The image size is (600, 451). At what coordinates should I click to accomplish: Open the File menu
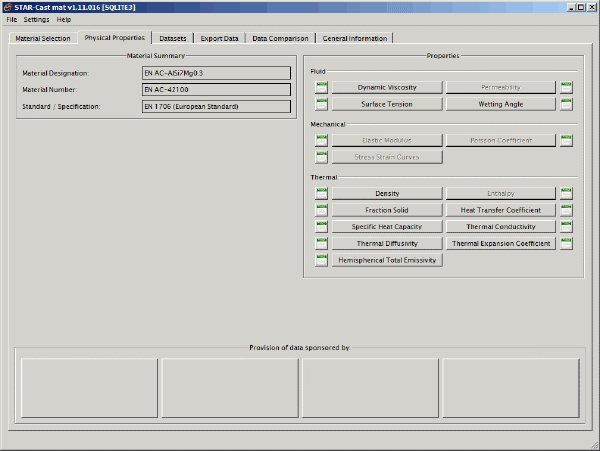point(11,19)
